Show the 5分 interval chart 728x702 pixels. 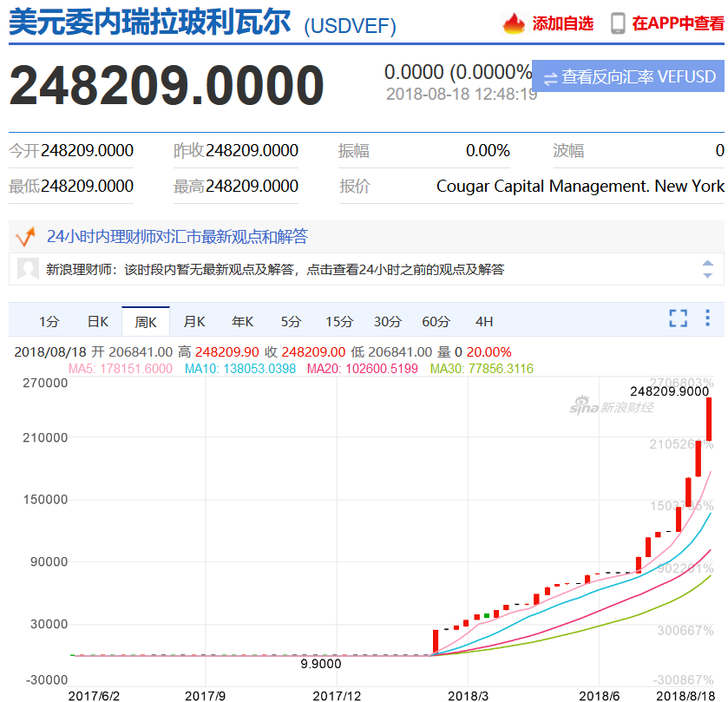[x=291, y=321]
